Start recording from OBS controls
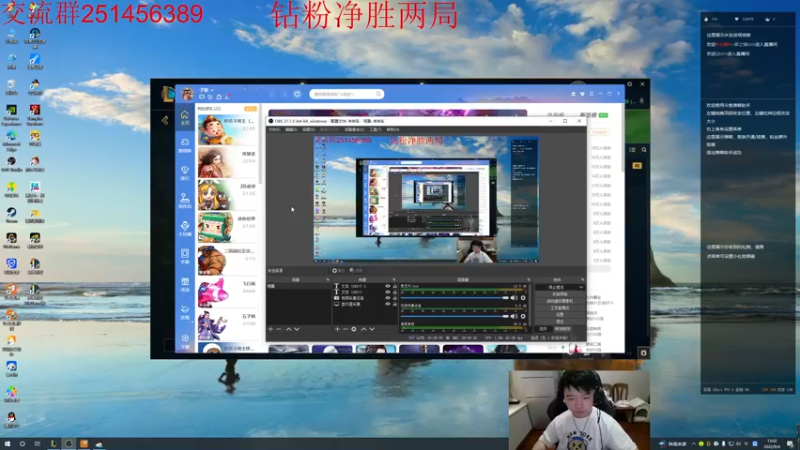800x450 pixels. coord(560,294)
